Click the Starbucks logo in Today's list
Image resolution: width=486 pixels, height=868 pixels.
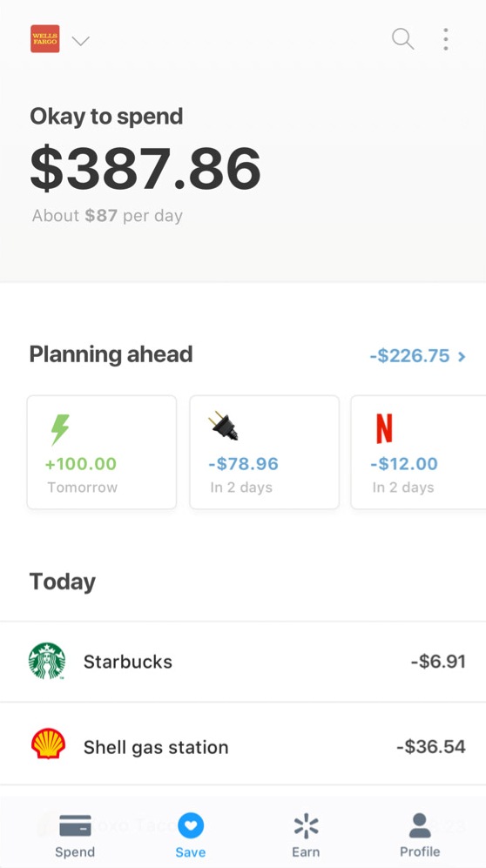coord(47,661)
